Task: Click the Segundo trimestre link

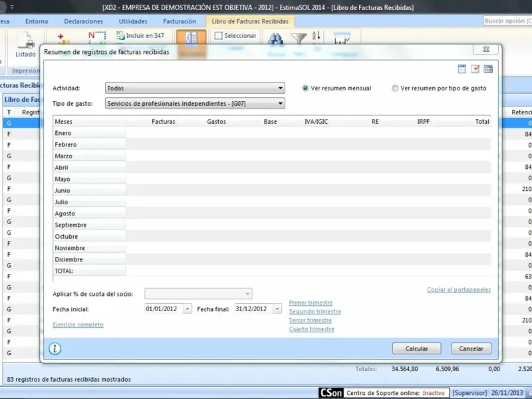Action: (315, 311)
